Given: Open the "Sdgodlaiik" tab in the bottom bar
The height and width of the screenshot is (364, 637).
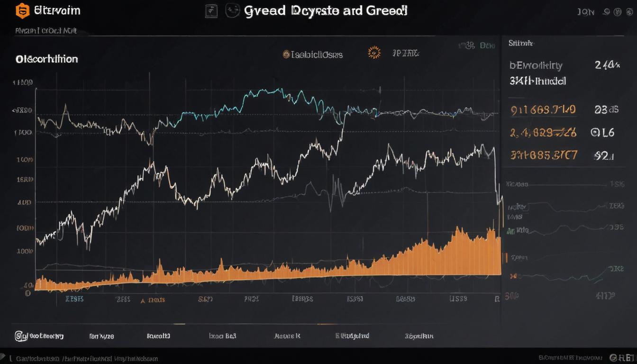Looking at the screenshot, I should pos(419,336).
